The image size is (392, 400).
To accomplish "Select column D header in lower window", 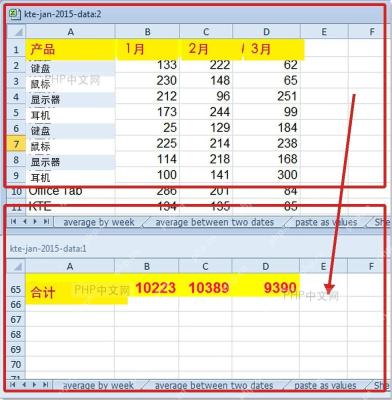I will (266, 266).
